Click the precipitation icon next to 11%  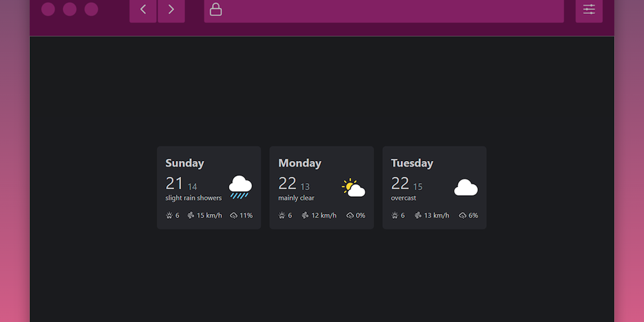(x=234, y=215)
